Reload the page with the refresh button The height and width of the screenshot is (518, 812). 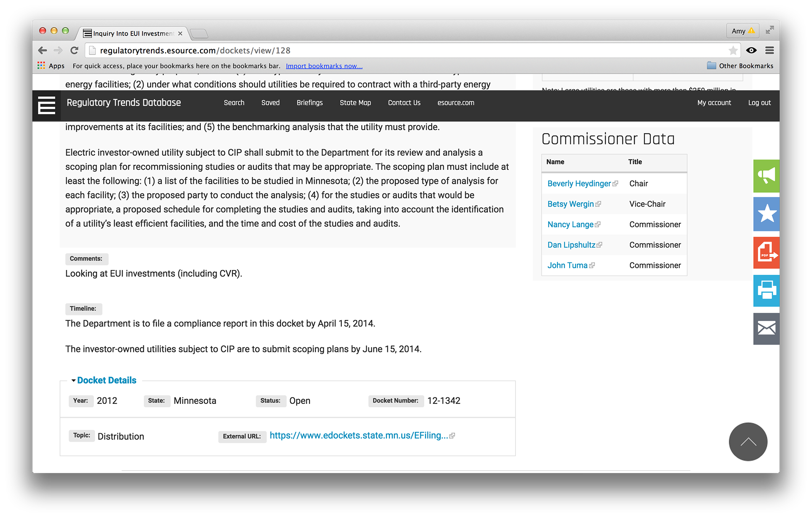(74, 51)
